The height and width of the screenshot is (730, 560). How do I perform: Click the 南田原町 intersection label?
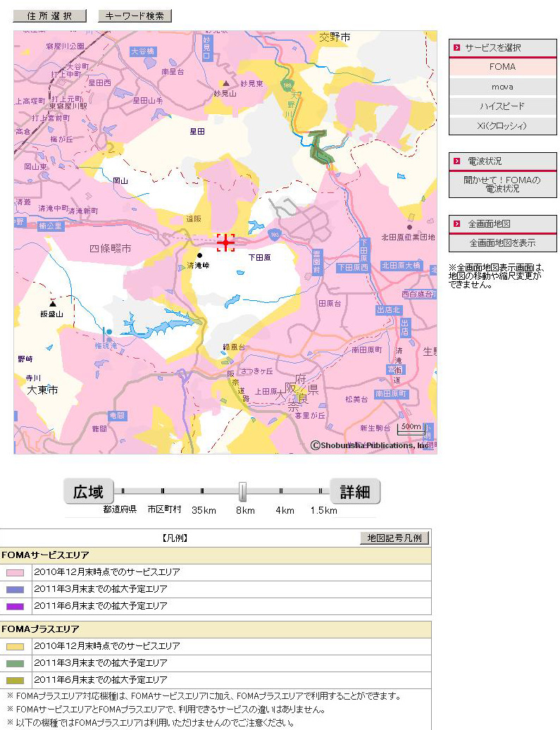391,394
